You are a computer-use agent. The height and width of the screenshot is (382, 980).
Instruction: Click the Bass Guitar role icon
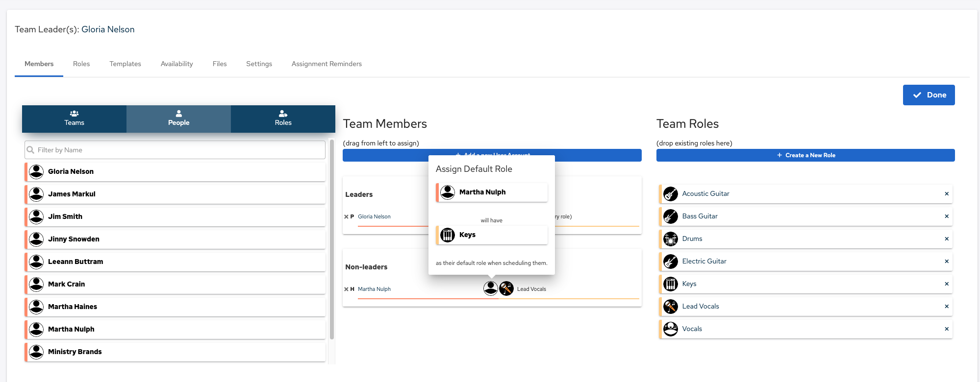(x=670, y=216)
